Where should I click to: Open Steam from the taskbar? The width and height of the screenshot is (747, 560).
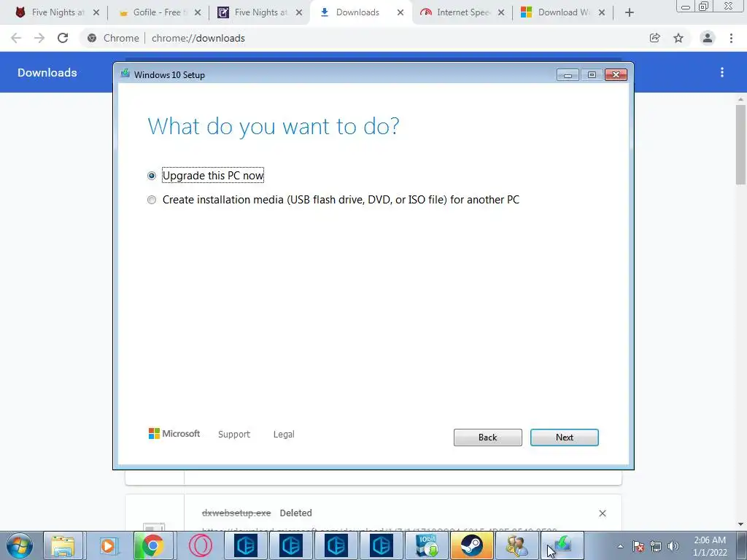(x=471, y=545)
